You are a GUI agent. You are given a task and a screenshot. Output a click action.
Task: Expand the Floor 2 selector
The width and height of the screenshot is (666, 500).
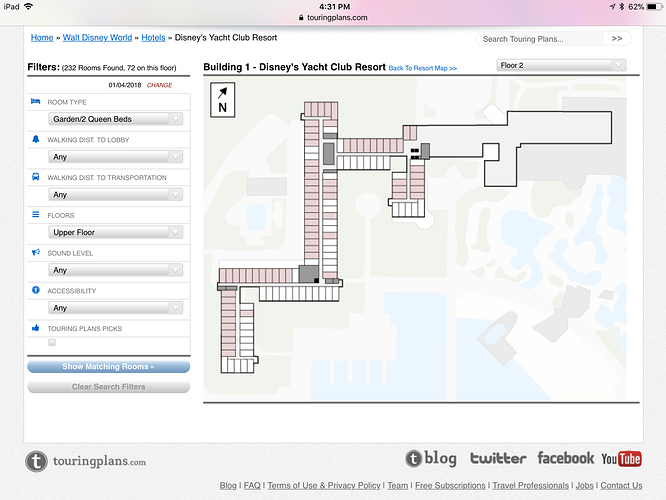point(560,65)
